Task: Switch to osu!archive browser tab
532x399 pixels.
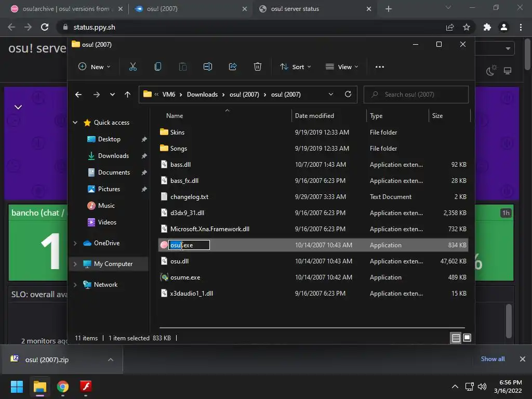Action: 66,9
